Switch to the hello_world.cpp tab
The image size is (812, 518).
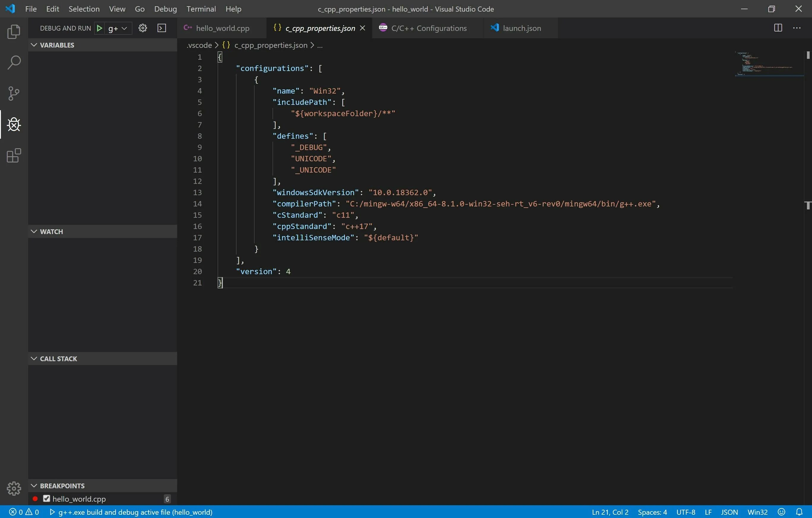tap(223, 28)
